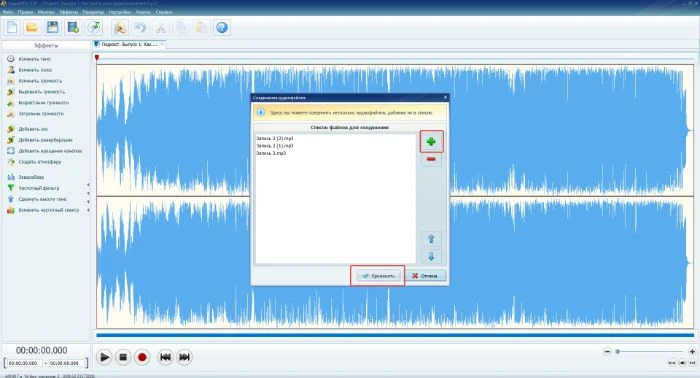The width and height of the screenshot is (700, 378).
Task: Start playback with the Play button
Action: [x=104, y=357]
